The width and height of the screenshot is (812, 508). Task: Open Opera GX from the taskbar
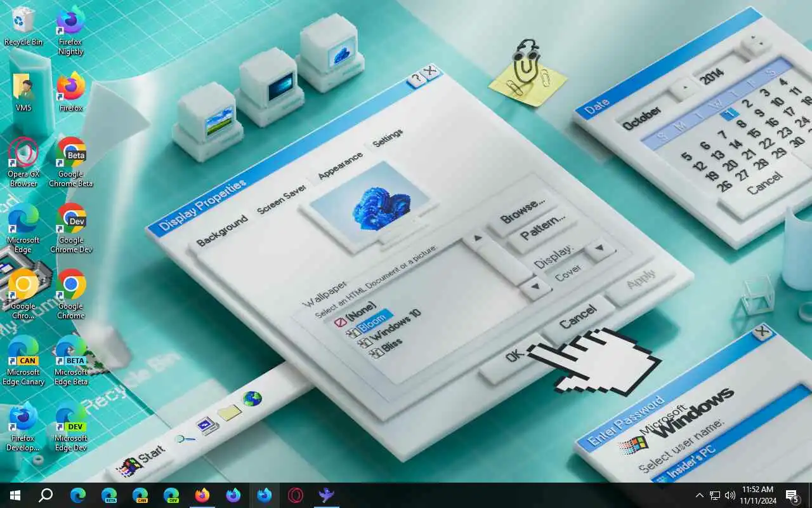click(296, 495)
